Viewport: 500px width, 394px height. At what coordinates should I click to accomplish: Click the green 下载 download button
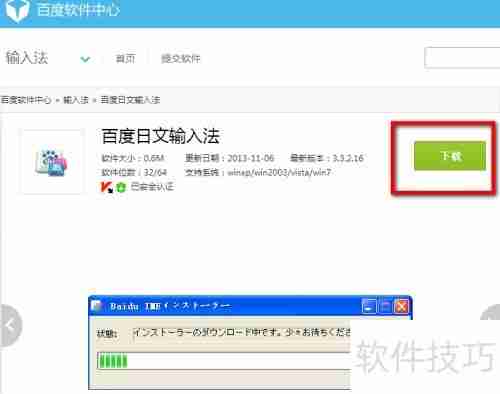(450, 156)
